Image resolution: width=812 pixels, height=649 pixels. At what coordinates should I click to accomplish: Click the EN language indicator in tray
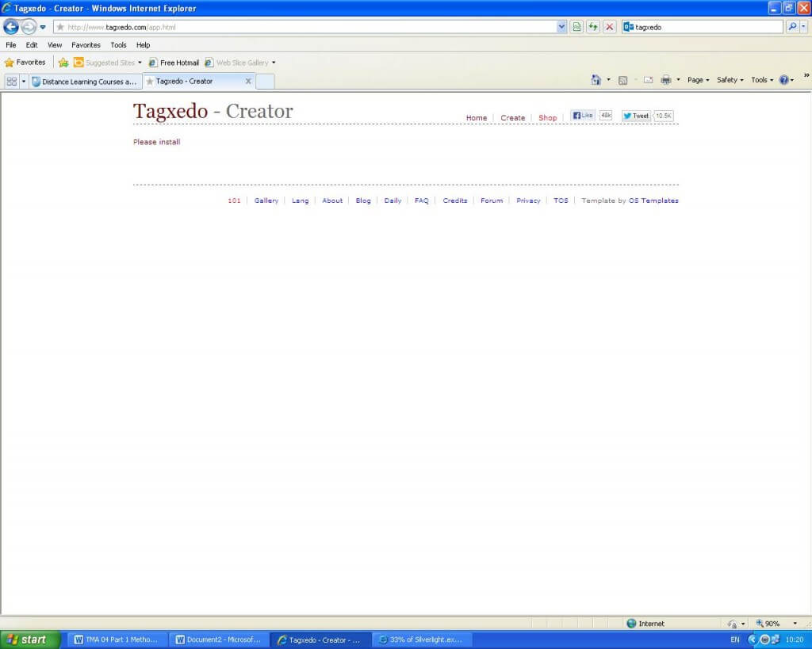pyautogui.click(x=735, y=639)
